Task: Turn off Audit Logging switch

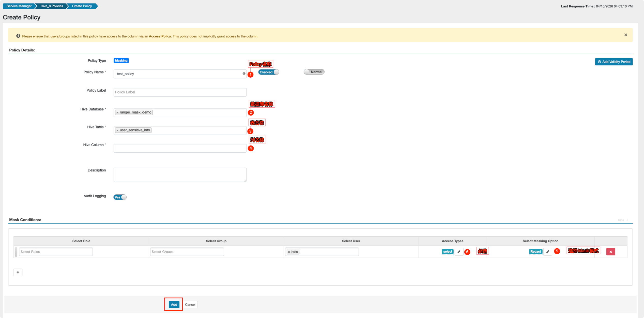Action: pos(120,197)
